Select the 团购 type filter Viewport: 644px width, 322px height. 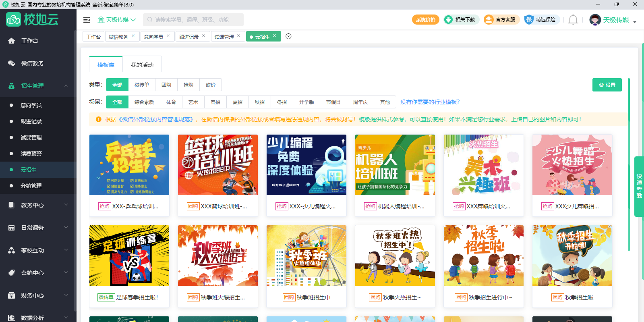coord(166,85)
